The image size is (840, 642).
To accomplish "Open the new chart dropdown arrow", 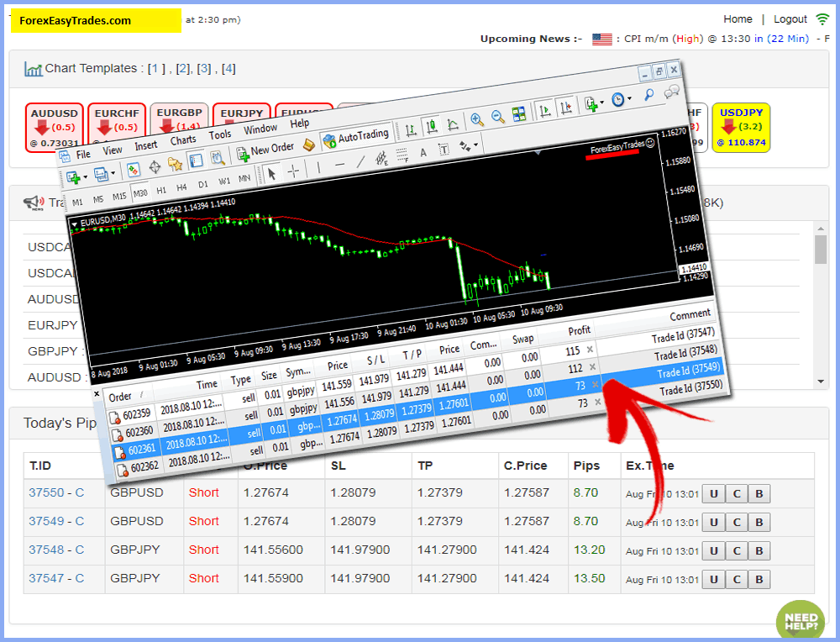I will pos(86,178).
